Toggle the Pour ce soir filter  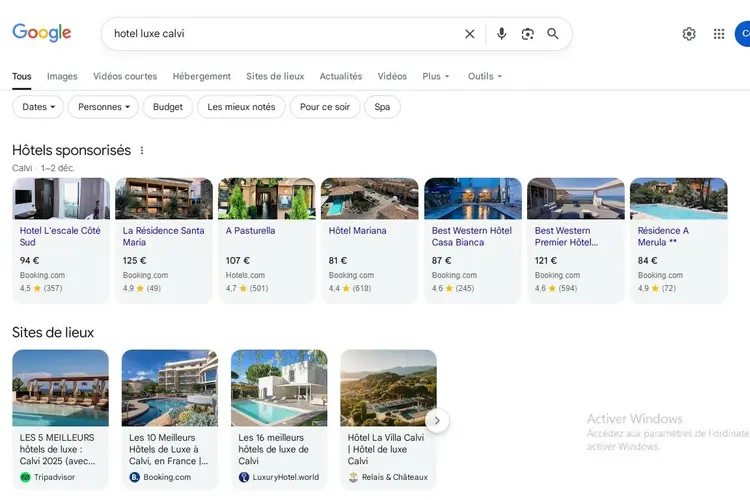pos(325,107)
